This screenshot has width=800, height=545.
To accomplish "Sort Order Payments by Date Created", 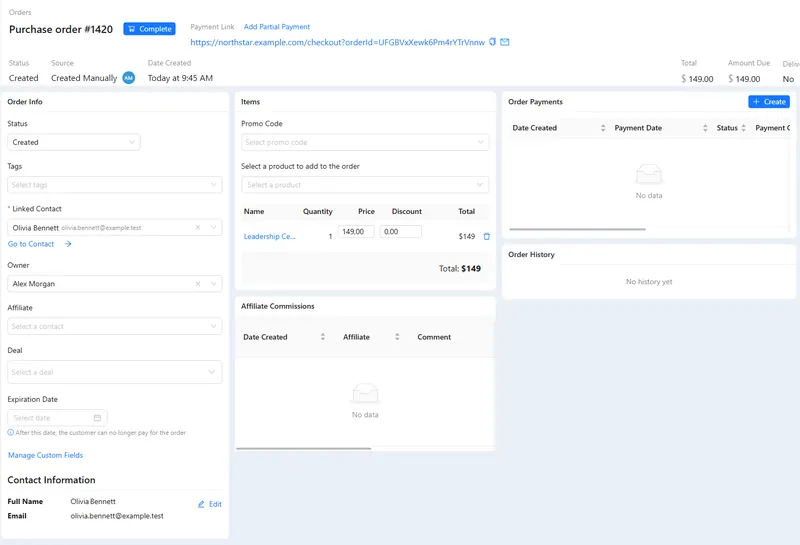I will [603, 128].
